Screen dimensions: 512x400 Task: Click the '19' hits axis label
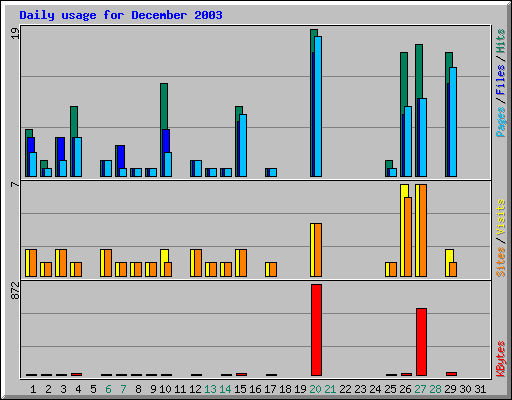(15, 33)
